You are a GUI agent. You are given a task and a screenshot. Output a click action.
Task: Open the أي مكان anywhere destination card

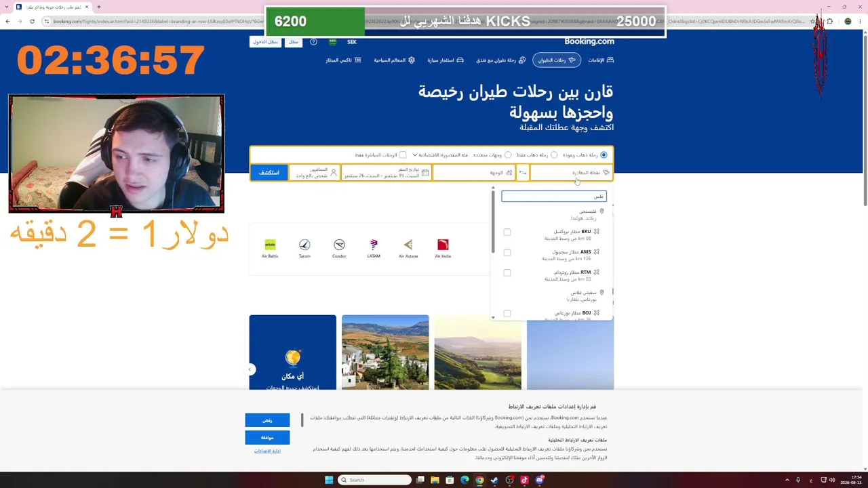coord(292,352)
